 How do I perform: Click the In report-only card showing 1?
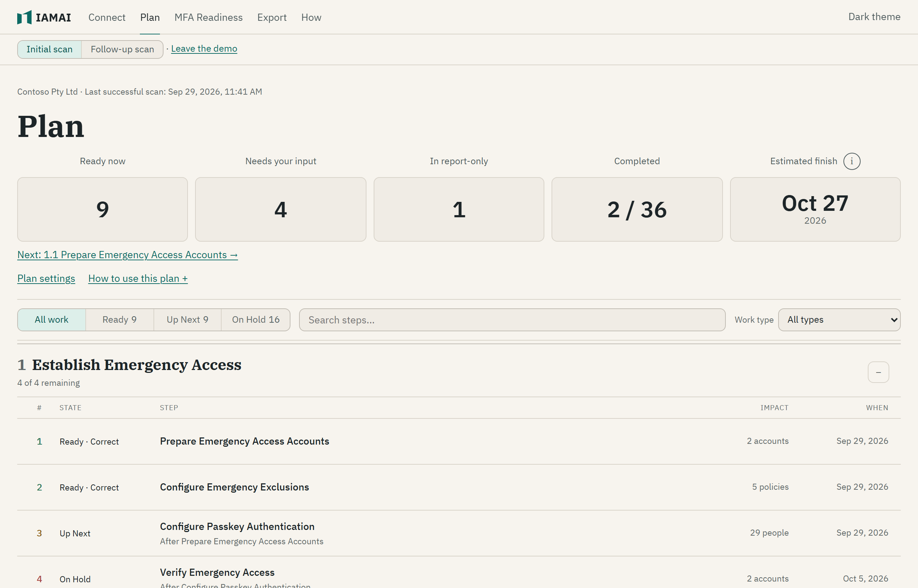coord(459,209)
